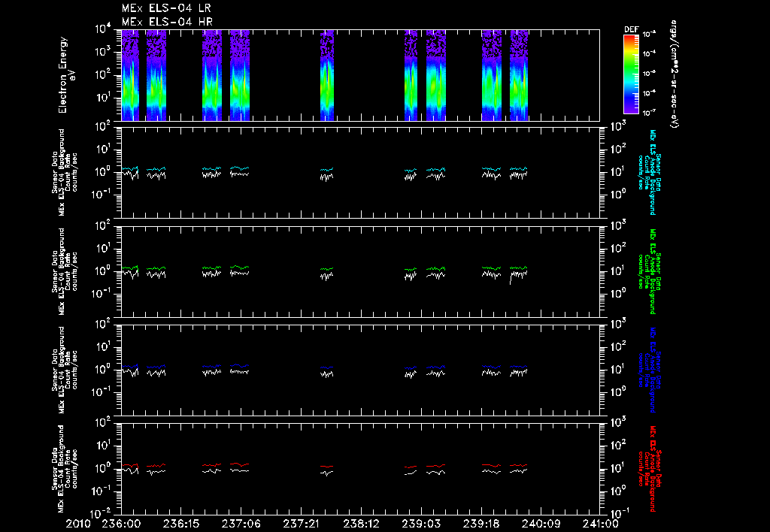The image size is (770, 532).
Task: Click the left axis title of the cyan-trace panel
Action: [x=65, y=172]
